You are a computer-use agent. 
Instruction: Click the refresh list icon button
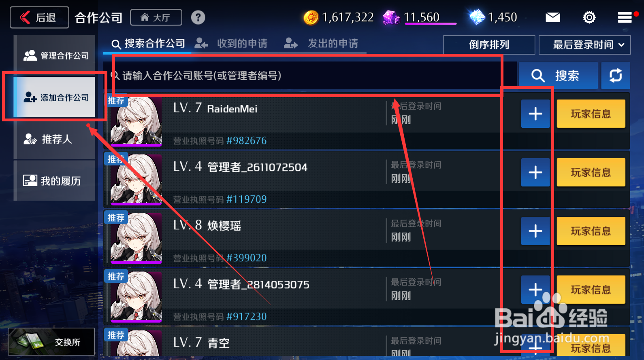(616, 76)
